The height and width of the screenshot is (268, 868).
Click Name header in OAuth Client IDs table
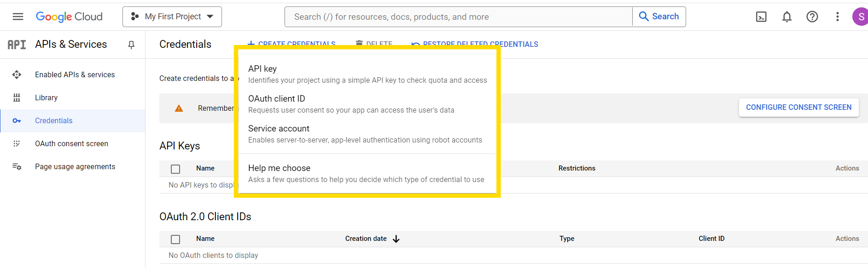point(205,239)
